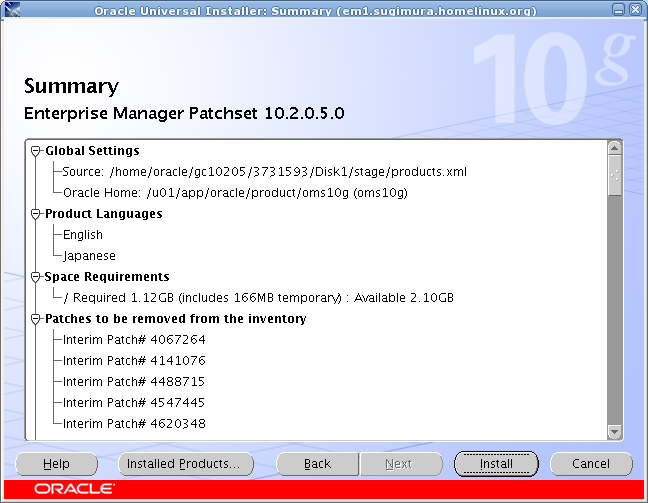Cancel the installer
Viewport: 648px width, 503px height.
pyautogui.click(x=591, y=464)
